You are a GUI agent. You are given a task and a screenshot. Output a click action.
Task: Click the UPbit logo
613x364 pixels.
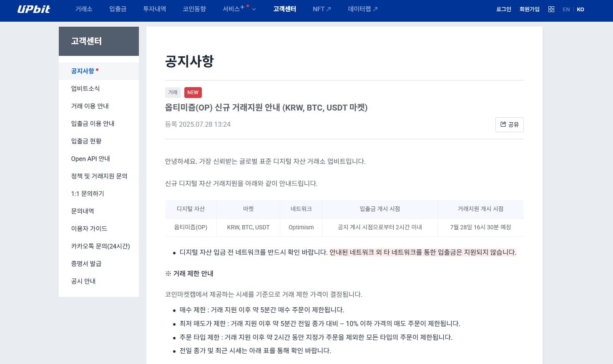pos(34,9)
